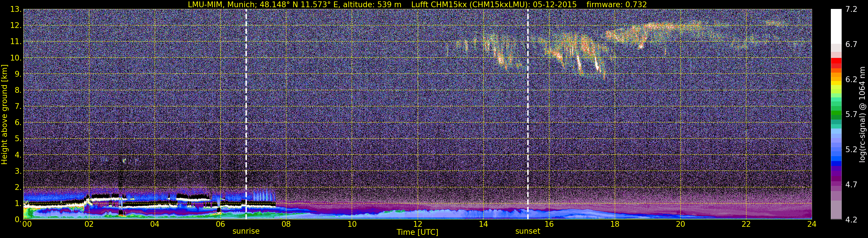Image resolution: width=868 pixels, height=238 pixels.
Task: Click the colorbar value "6.7"
Action: pyautogui.click(x=851, y=44)
